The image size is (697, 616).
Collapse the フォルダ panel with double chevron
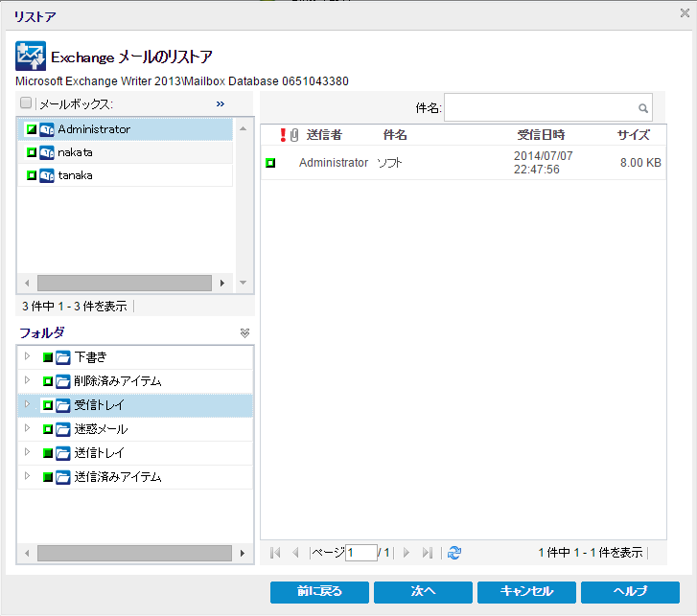(244, 332)
